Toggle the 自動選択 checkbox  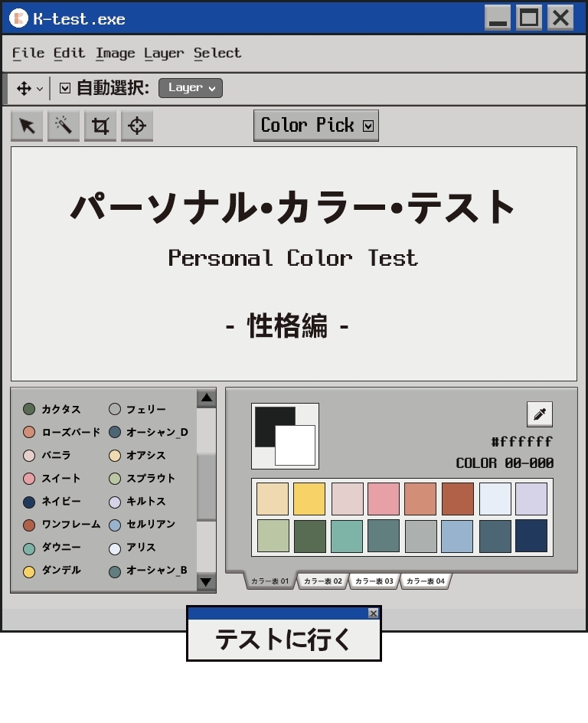65,88
